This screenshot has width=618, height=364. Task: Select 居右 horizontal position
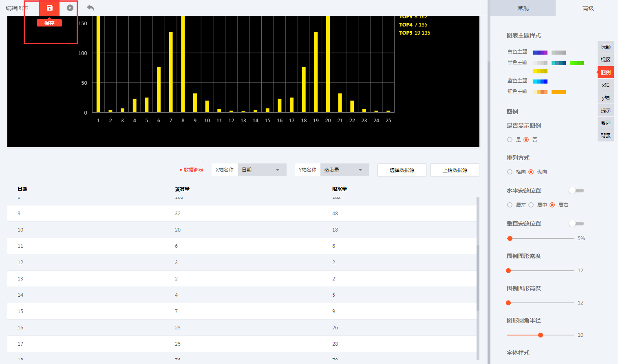552,205
